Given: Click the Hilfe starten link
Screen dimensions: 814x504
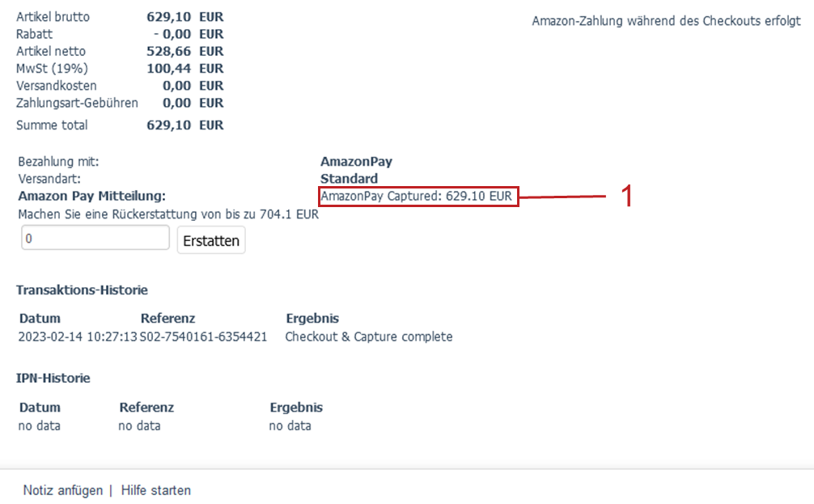Looking at the screenshot, I should click(156, 490).
